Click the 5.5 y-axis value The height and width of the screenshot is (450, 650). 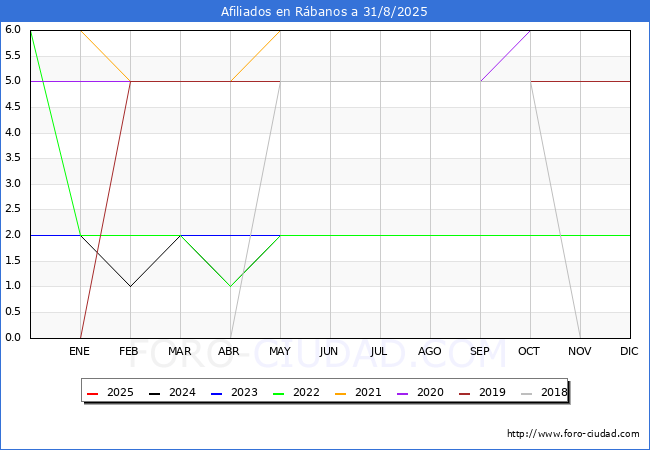(x=13, y=55)
